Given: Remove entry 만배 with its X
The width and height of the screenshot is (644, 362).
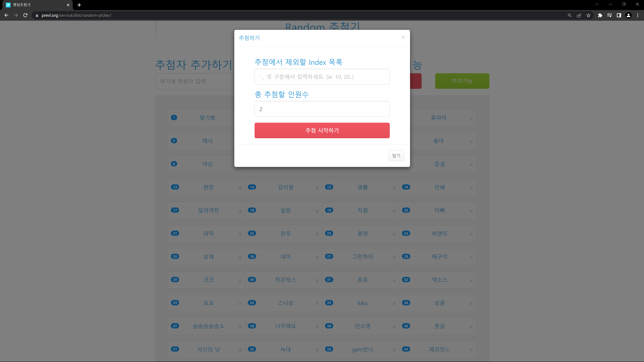Looking at the screenshot, I should click(471, 188).
